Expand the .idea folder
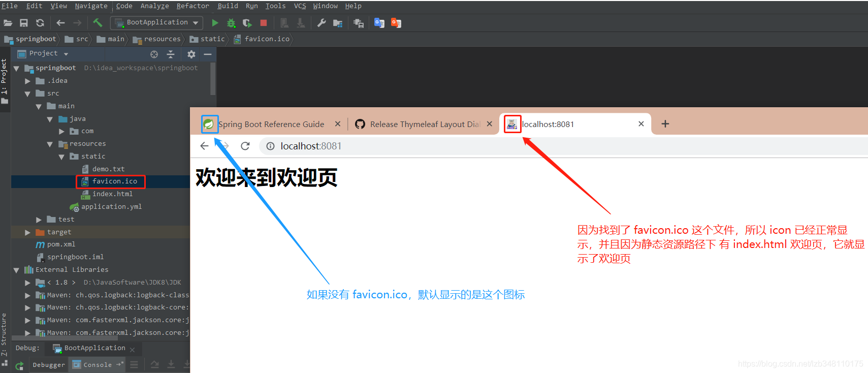868x373 pixels. (x=27, y=81)
